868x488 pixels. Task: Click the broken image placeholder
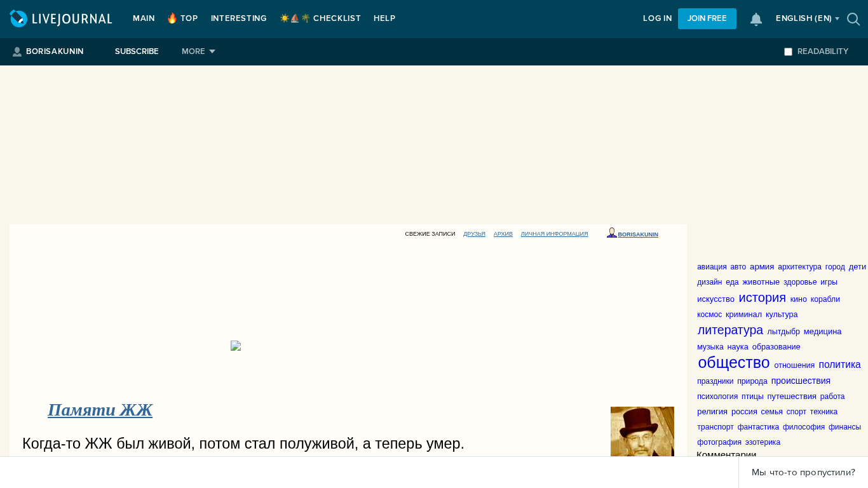coord(236,346)
